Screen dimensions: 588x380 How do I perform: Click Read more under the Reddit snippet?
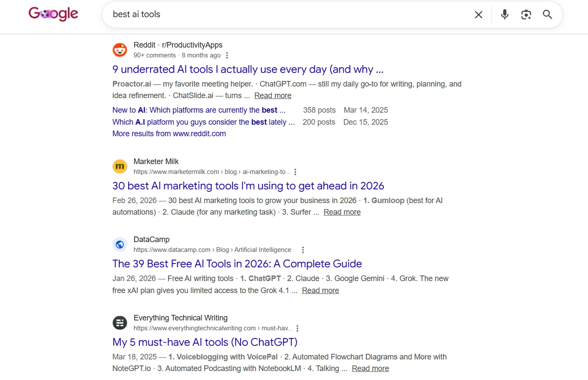[273, 96]
